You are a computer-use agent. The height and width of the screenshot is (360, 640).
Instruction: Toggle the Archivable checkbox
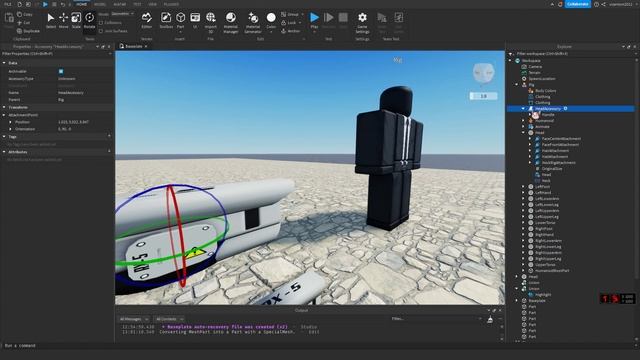coord(61,71)
